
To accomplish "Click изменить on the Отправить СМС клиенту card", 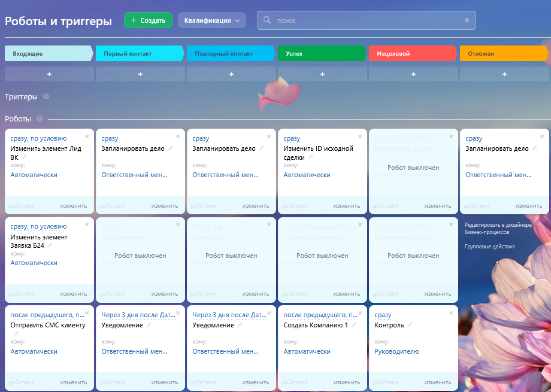I will coord(74,382).
